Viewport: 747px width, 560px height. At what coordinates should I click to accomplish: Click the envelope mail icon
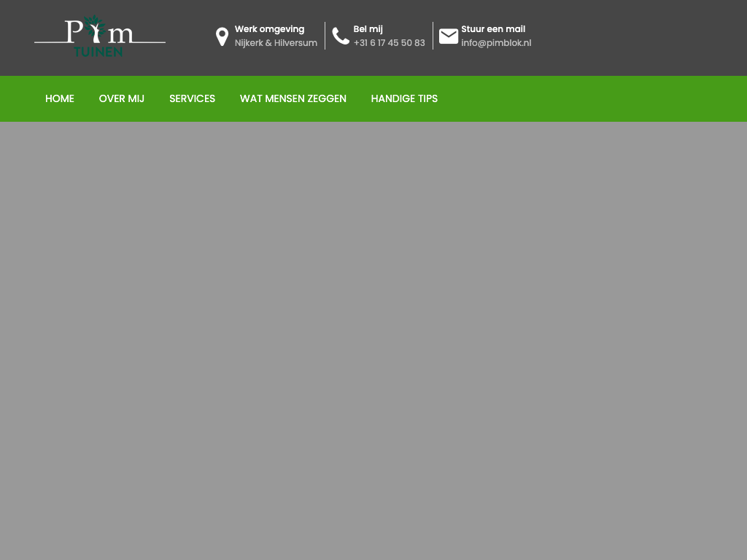click(449, 36)
